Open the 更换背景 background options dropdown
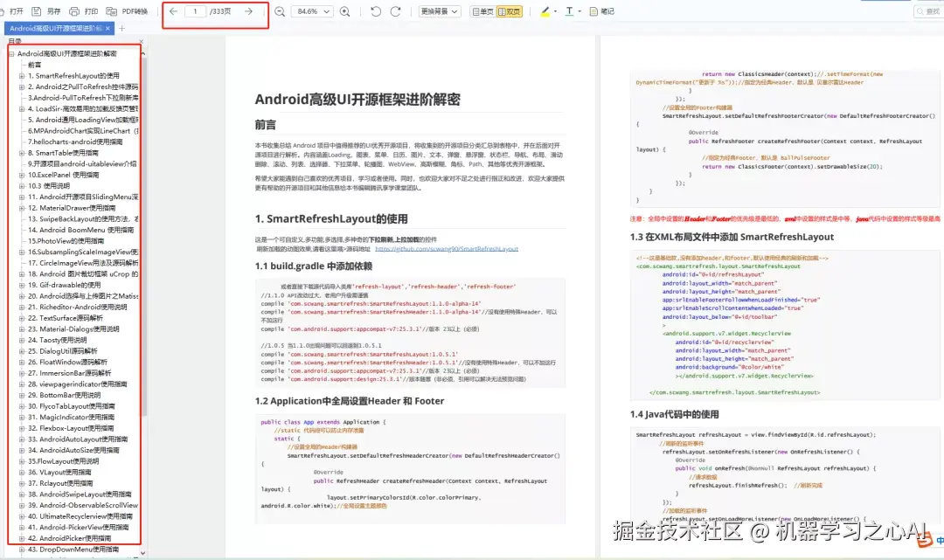Screen dimensions: 944x560 click(x=439, y=11)
